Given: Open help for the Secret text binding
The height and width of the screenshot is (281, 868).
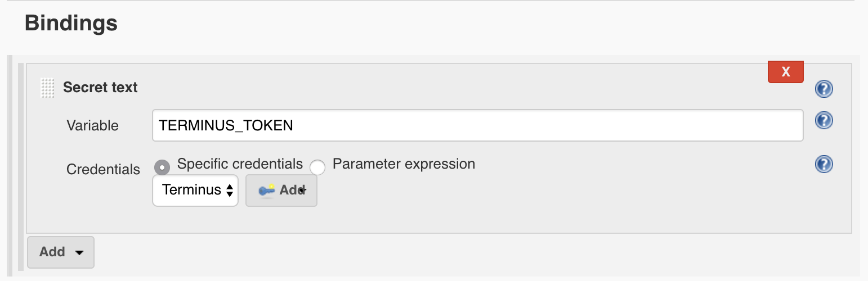Looking at the screenshot, I should [824, 89].
